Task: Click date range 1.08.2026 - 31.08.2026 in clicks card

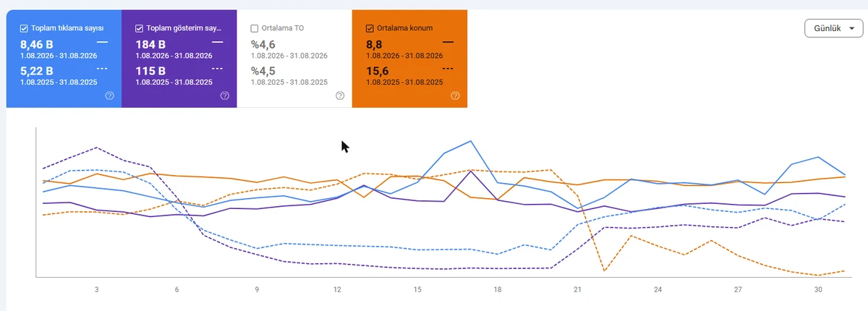Action: [x=59, y=55]
